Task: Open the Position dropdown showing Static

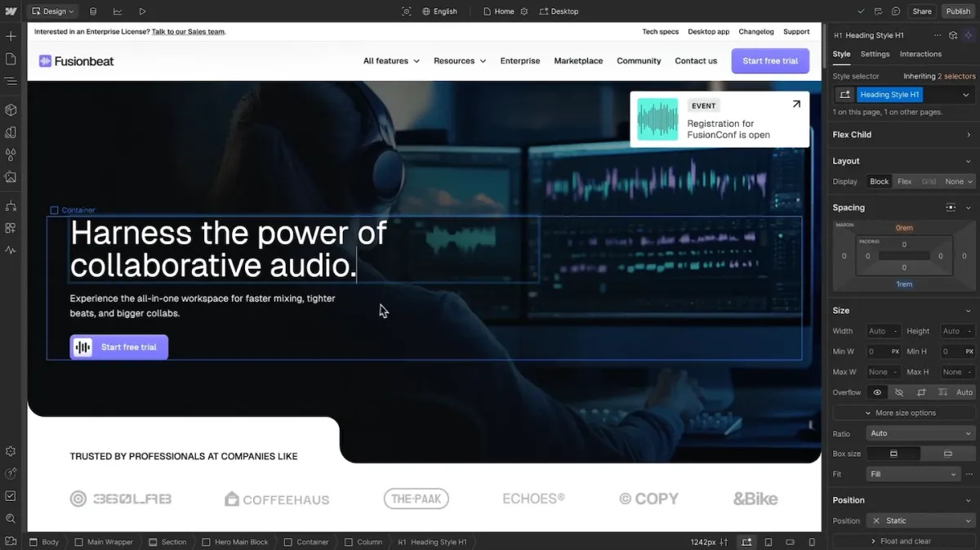Action: (x=920, y=521)
